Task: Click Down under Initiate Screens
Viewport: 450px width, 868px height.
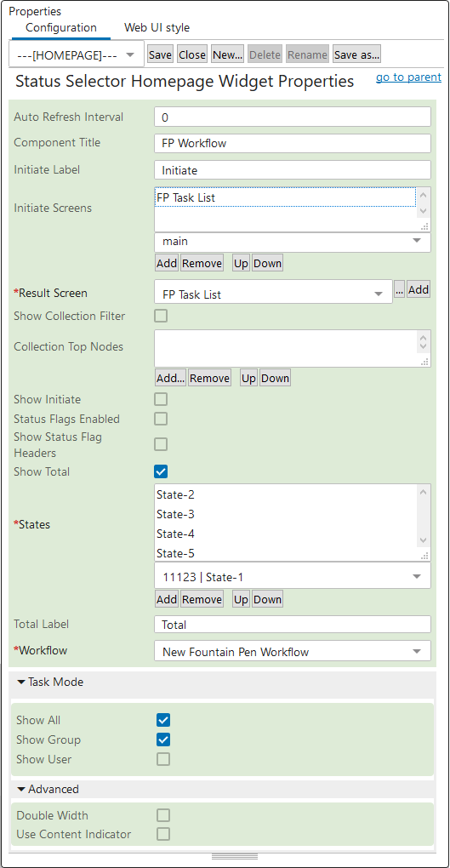Action: [267, 264]
